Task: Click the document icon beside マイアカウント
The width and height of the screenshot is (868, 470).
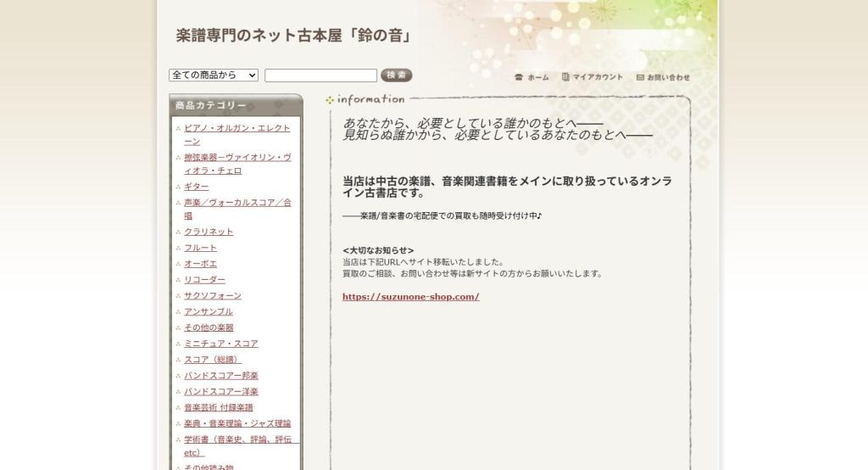Action: [565, 77]
